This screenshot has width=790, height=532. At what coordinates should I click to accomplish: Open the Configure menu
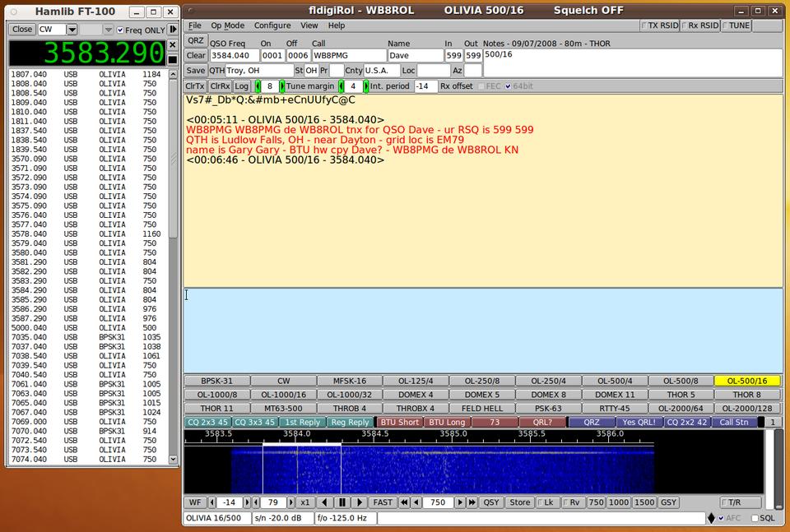[272, 25]
